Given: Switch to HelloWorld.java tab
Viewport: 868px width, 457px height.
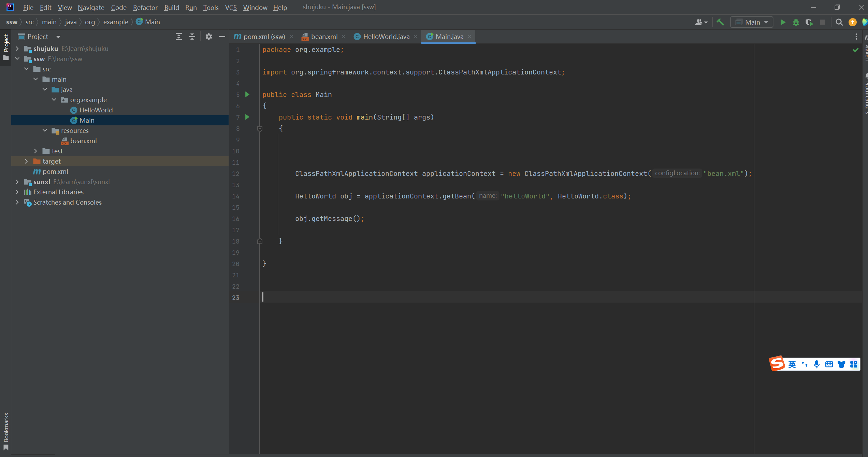Looking at the screenshot, I should [386, 37].
